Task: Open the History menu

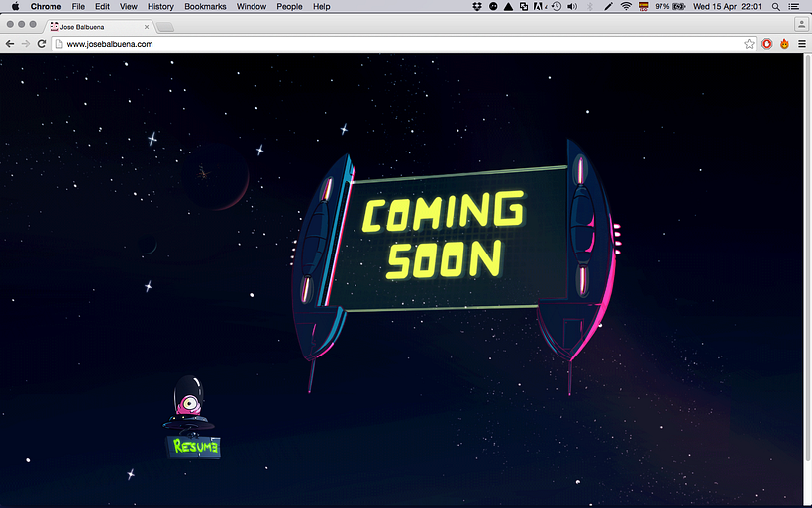Action: 160,6
